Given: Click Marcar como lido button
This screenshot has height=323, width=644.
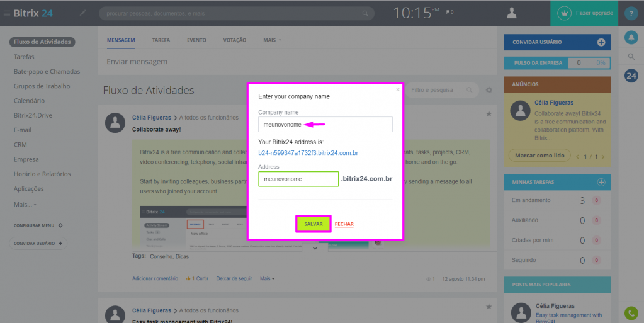Looking at the screenshot, I should 539,156.
